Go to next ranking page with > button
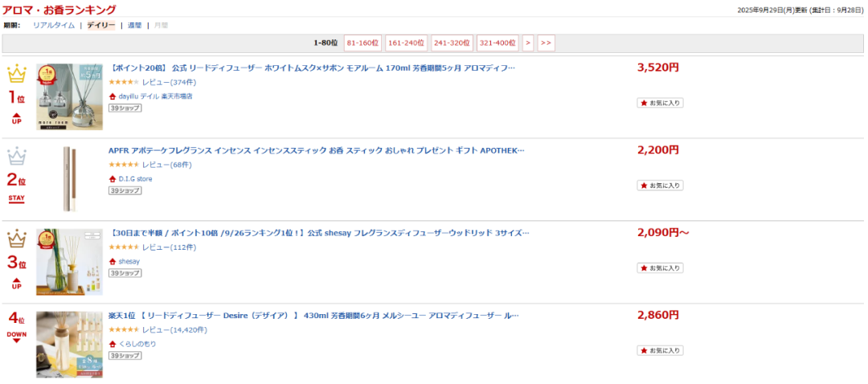The height and width of the screenshot is (384, 868). (x=528, y=43)
